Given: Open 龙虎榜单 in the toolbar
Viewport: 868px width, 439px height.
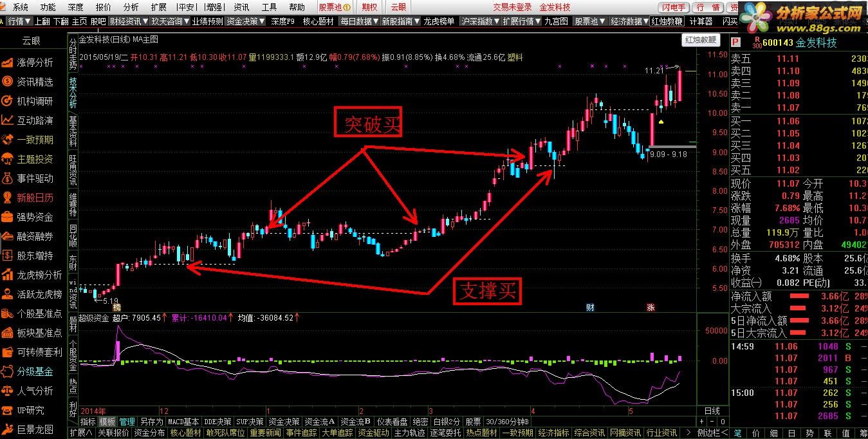Looking at the screenshot, I should coord(440,21).
